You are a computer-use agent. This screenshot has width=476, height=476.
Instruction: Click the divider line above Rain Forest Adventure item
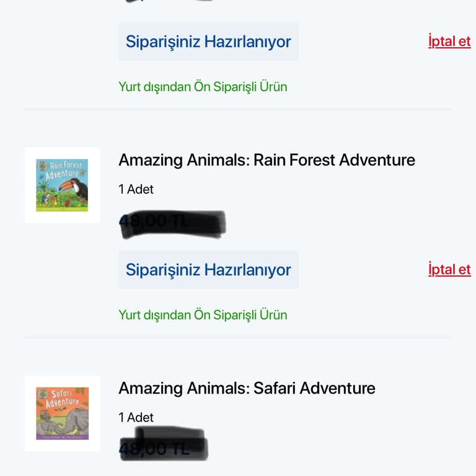tap(238, 109)
